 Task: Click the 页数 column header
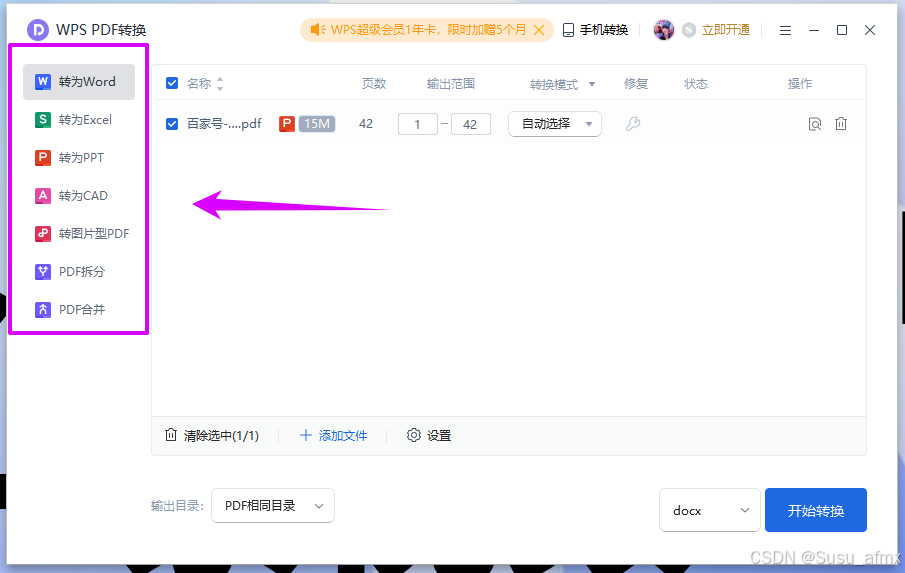(x=374, y=84)
